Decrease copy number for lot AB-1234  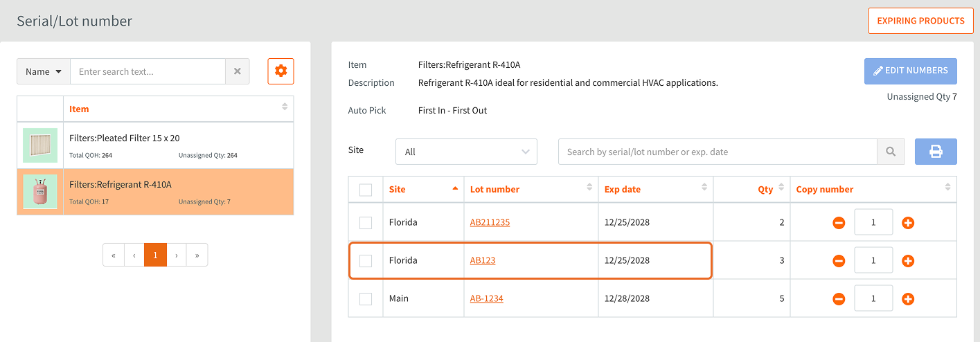pos(839,299)
